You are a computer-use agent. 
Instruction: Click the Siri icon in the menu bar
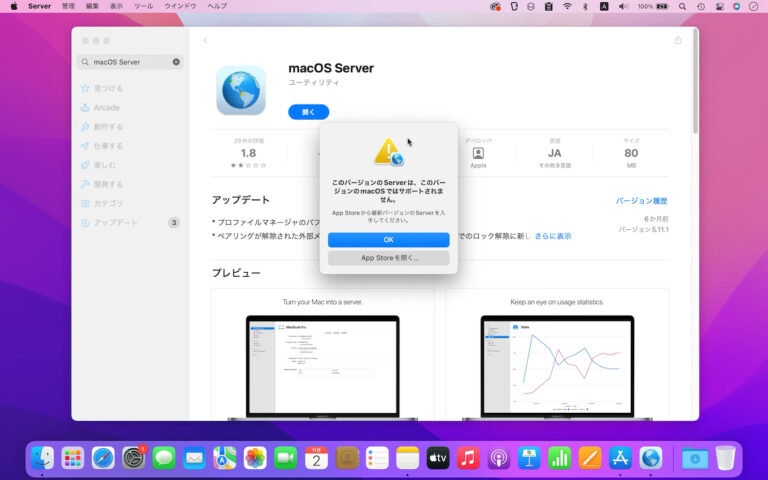click(x=736, y=6)
